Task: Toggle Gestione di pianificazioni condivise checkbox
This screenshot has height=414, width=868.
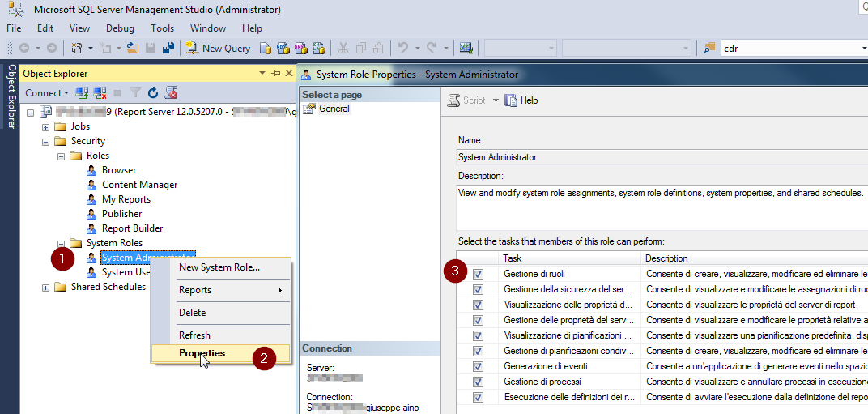Action: [479, 351]
